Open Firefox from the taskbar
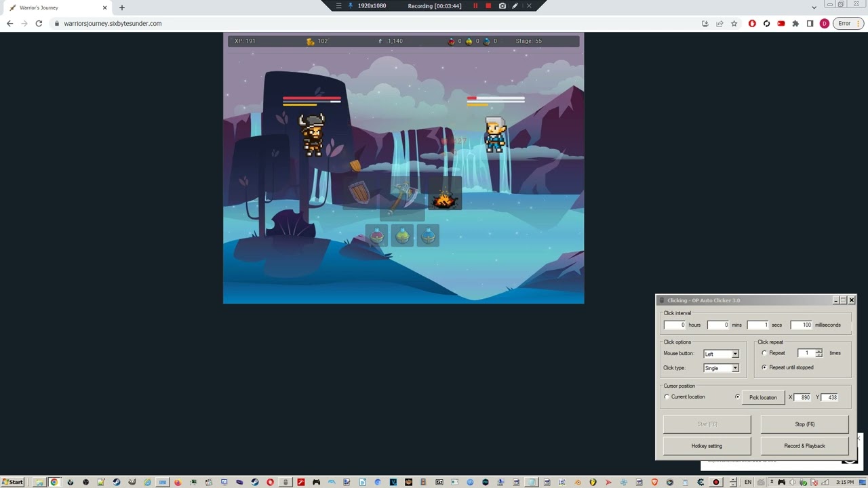The width and height of the screenshot is (868, 488). (178, 482)
